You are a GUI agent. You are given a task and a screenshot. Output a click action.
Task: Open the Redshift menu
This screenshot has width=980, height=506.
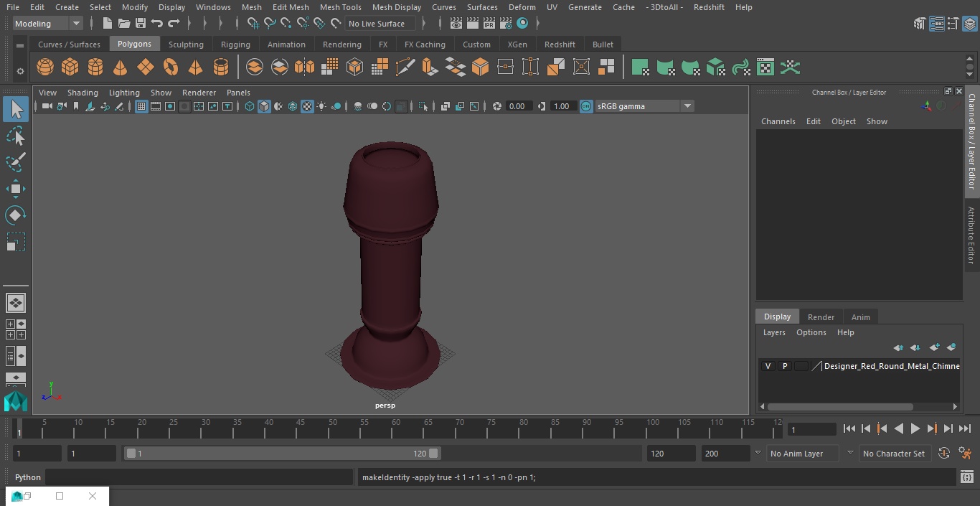pyautogui.click(x=709, y=7)
